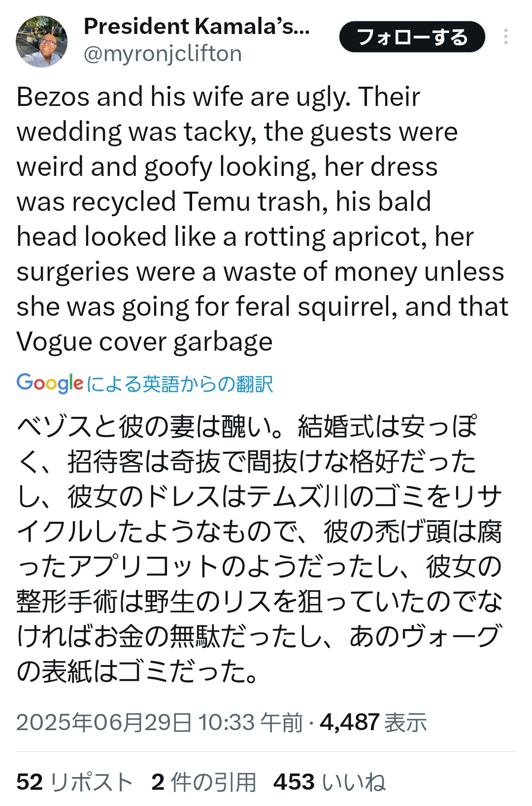Open the 52 リポスト reposts list
The width and height of the screenshot is (532, 806).
point(74,782)
